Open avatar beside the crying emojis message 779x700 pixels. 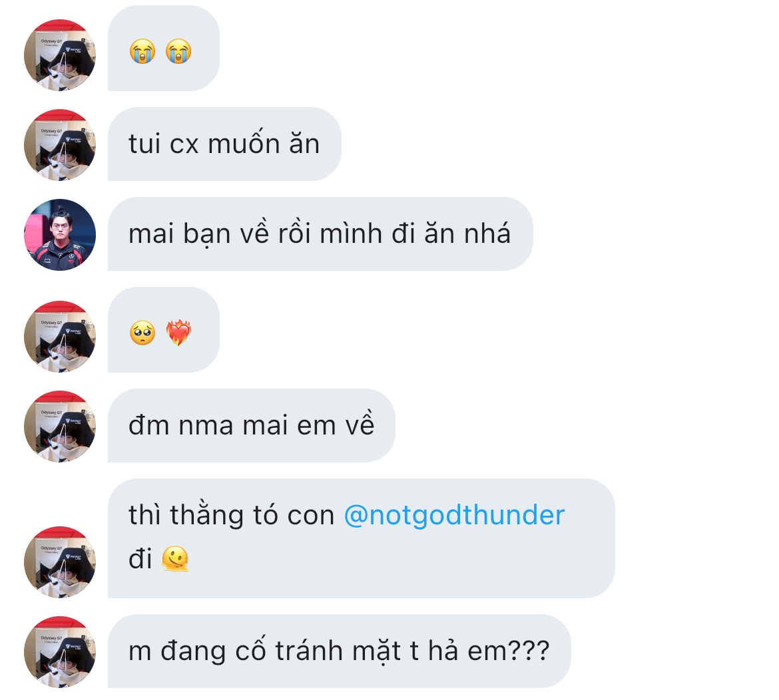click(60, 55)
